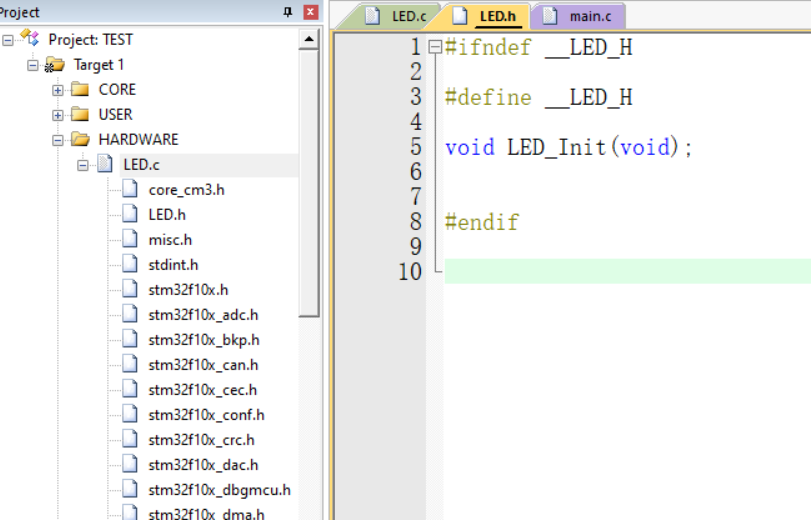The height and width of the screenshot is (520, 811).
Task: Click the stm32f10x_dac.h file icon
Action: click(x=130, y=464)
